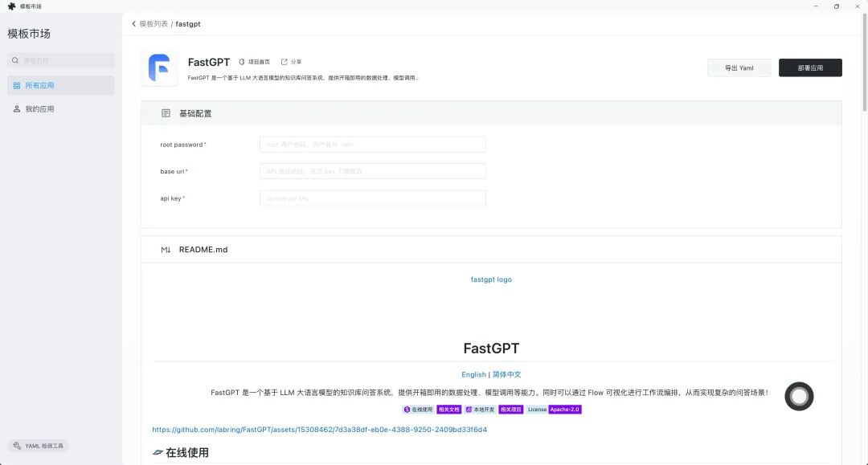Viewport: 868px width, 465px height.
Task: Focus the root password input field
Action: pyautogui.click(x=373, y=145)
